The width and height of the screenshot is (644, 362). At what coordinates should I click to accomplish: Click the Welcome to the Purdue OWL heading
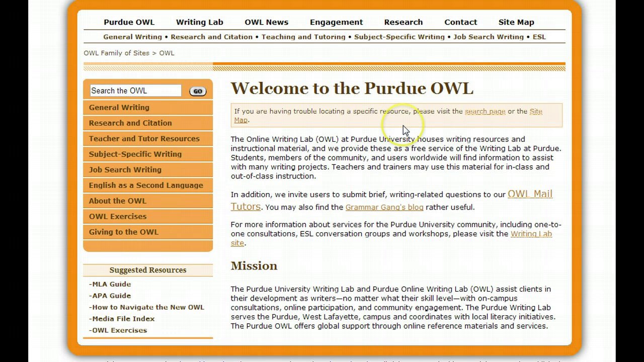click(352, 88)
